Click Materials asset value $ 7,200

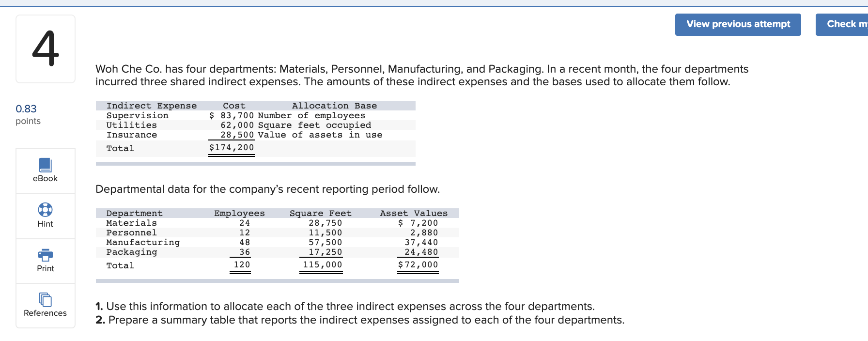418,223
